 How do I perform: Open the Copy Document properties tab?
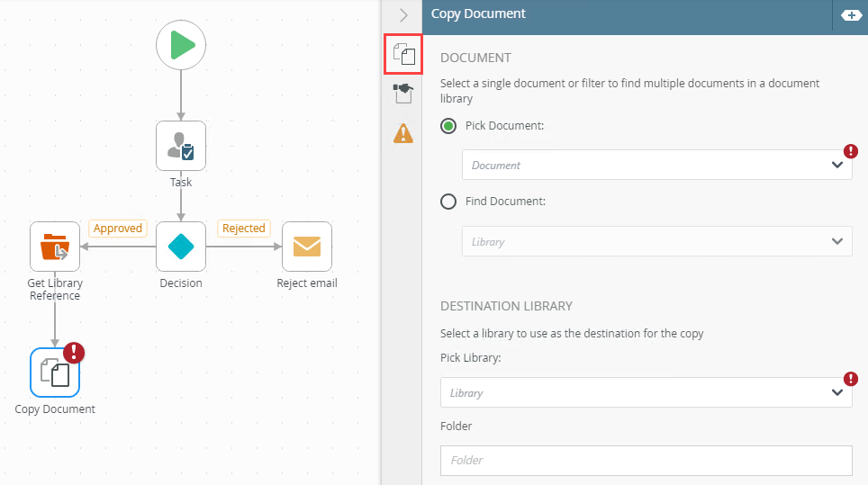pyautogui.click(x=404, y=55)
